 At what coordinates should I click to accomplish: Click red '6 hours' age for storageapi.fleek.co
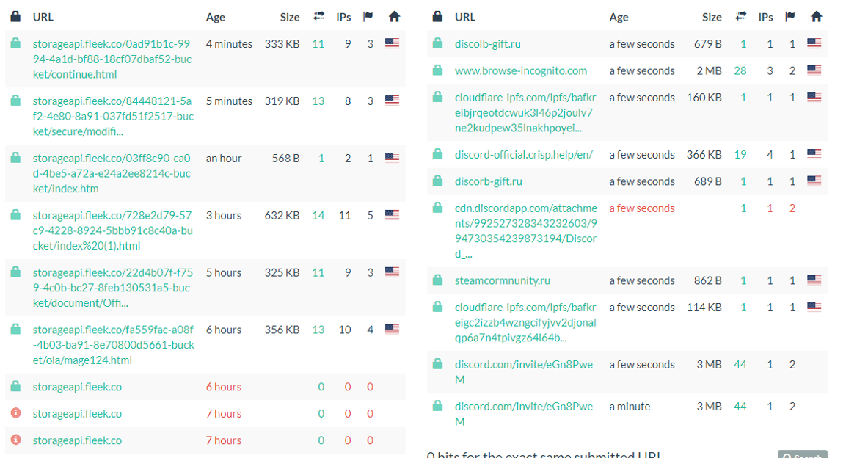coord(224,387)
